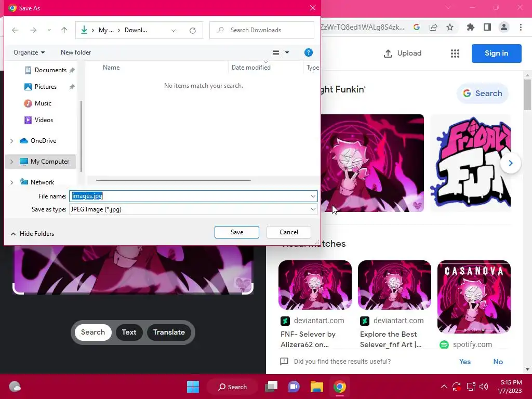
Task: Go up one folder level
Action: click(64, 30)
